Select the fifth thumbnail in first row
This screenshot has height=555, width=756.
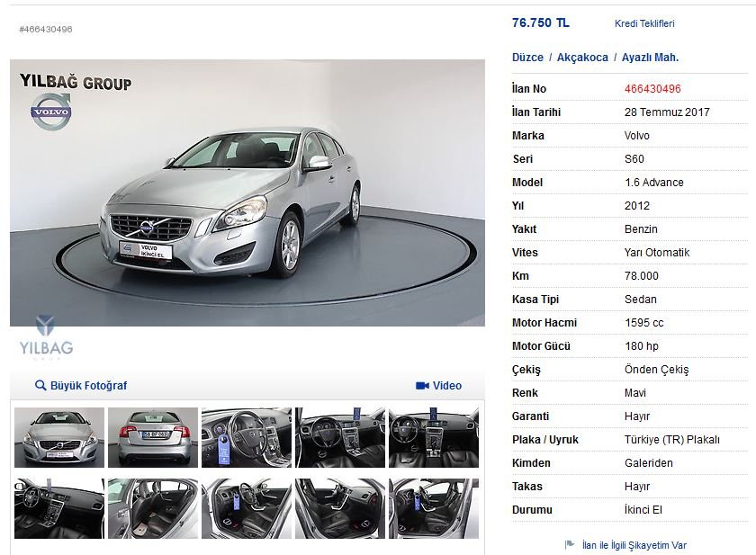tap(434, 437)
